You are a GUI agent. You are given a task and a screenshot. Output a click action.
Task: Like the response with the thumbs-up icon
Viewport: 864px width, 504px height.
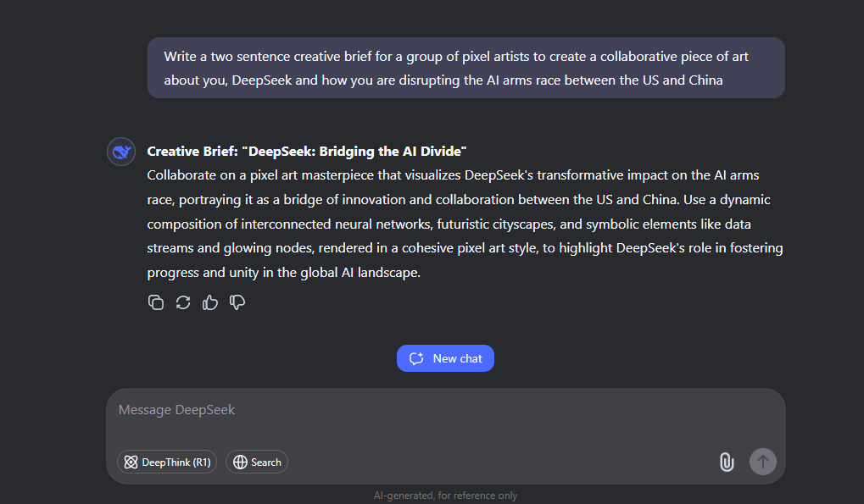pos(210,302)
